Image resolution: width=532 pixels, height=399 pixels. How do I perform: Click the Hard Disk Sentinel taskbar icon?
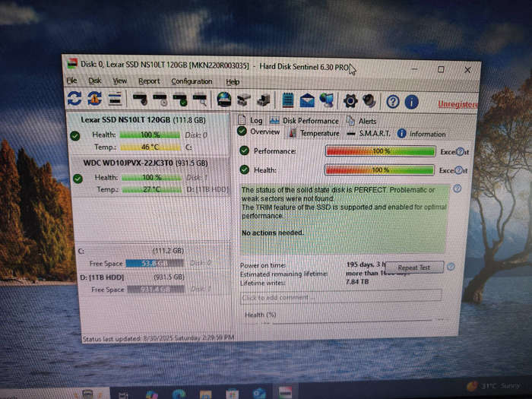pos(285,392)
